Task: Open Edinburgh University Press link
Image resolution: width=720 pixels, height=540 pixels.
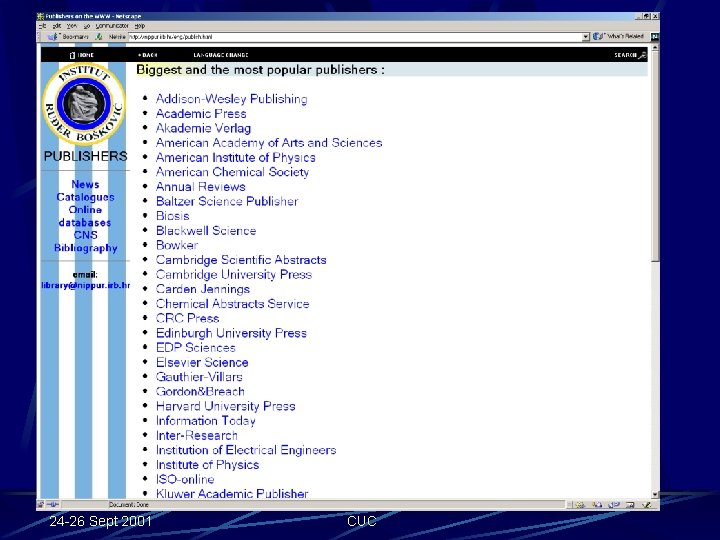Action: click(231, 333)
